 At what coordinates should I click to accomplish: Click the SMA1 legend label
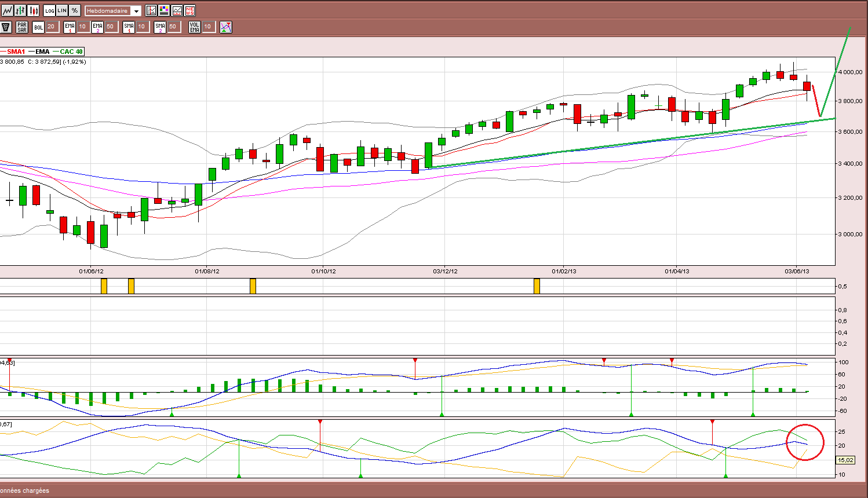point(16,52)
